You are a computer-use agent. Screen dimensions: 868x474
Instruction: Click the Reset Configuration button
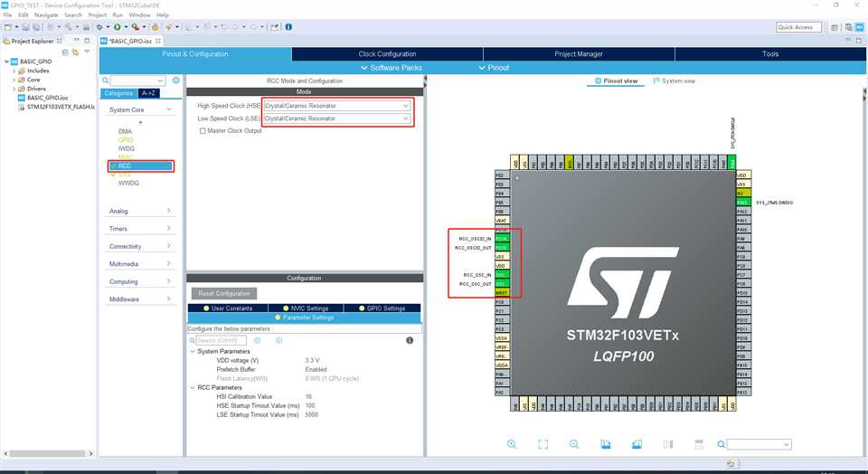click(224, 293)
